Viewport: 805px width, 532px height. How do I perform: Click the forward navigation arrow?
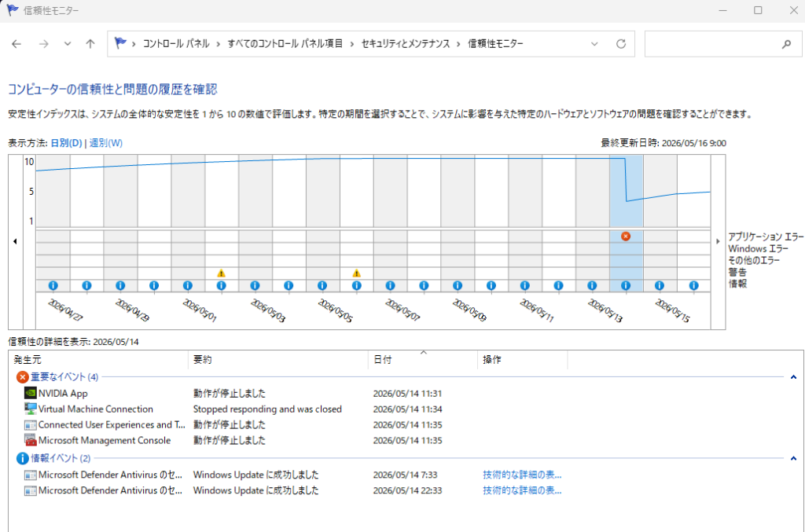click(44, 44)
